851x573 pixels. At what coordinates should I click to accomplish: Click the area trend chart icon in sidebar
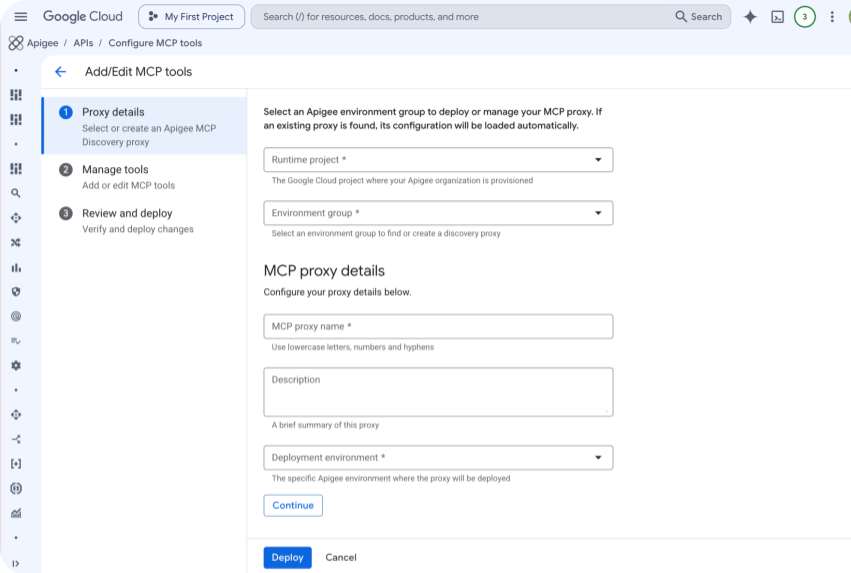pyautogui.click(x=16, y=513)
